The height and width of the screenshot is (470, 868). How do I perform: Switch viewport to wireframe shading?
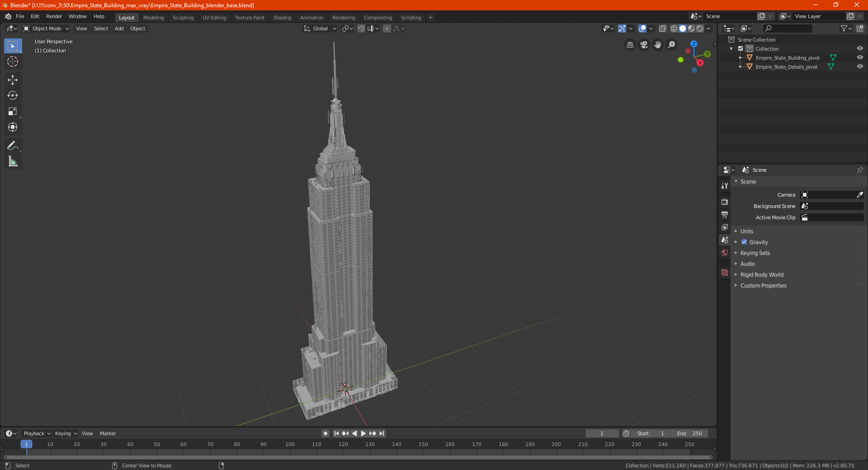674,28
